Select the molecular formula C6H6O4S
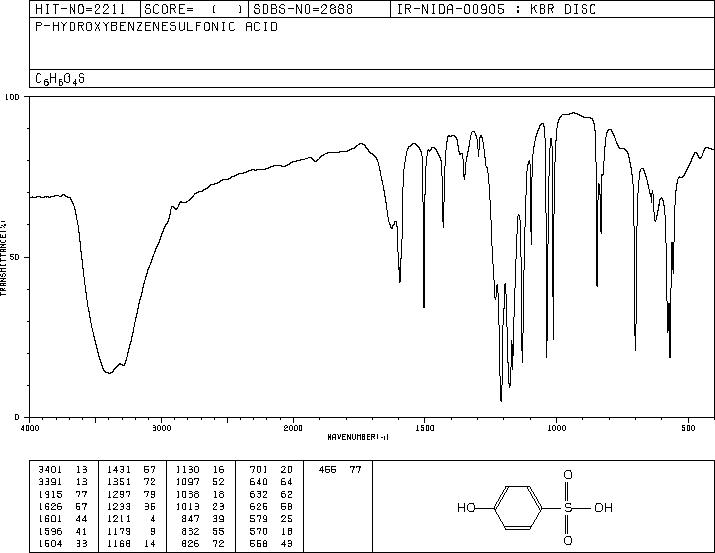 (x=60, y=79)
